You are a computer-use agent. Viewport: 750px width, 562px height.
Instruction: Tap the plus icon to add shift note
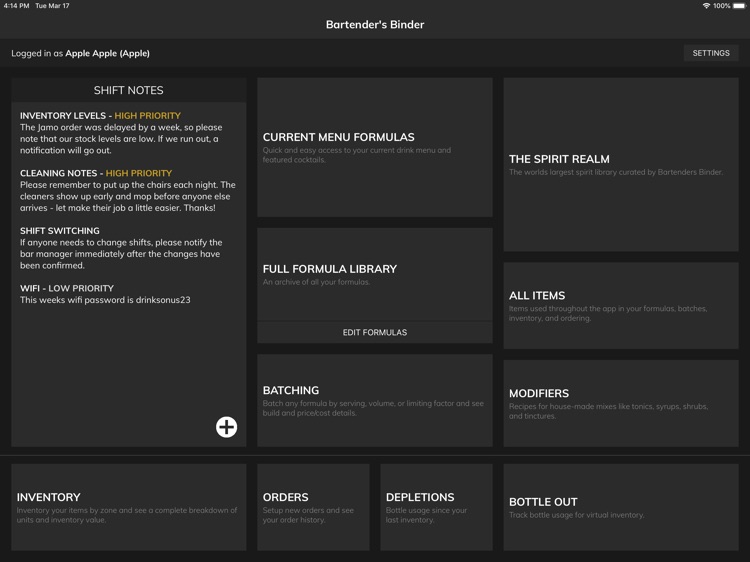tap(227, 427)
